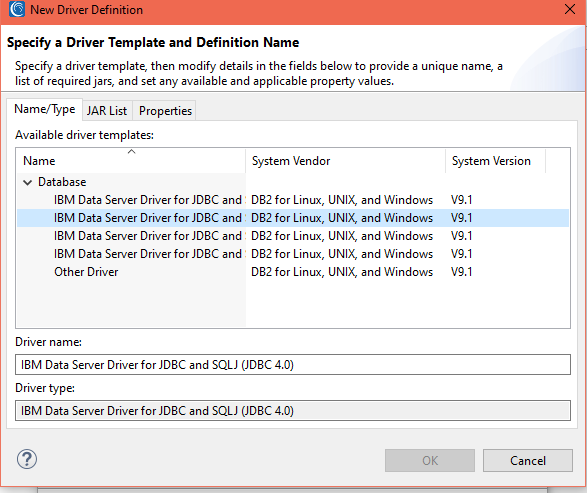This screenshot has height=493, width=587.
Task: Click the Driver type read-only field
Action: [x=293, y=411]
